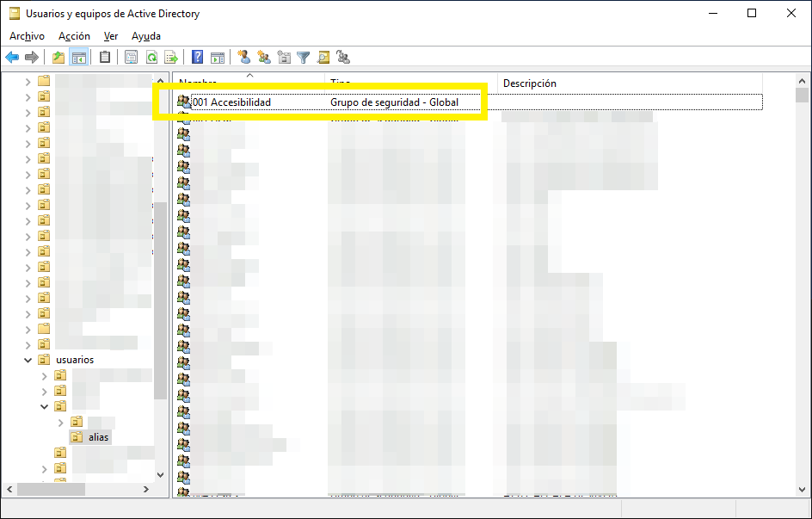This screenshot has width=812, height=519.
Task: Open filter options with the funnel icon
Action: coord(304,57)
